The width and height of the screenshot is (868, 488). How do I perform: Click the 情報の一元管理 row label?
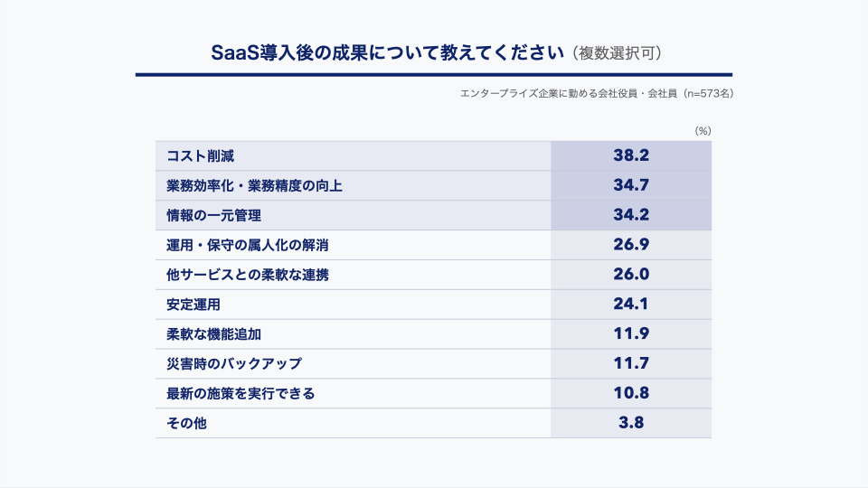coord(213,215)
